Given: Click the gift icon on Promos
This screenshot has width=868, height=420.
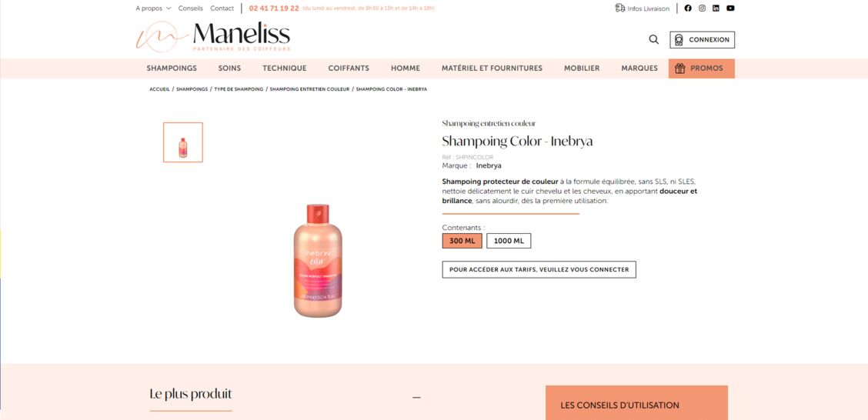Looking at the screenshot, I should (x=679, y=68).
